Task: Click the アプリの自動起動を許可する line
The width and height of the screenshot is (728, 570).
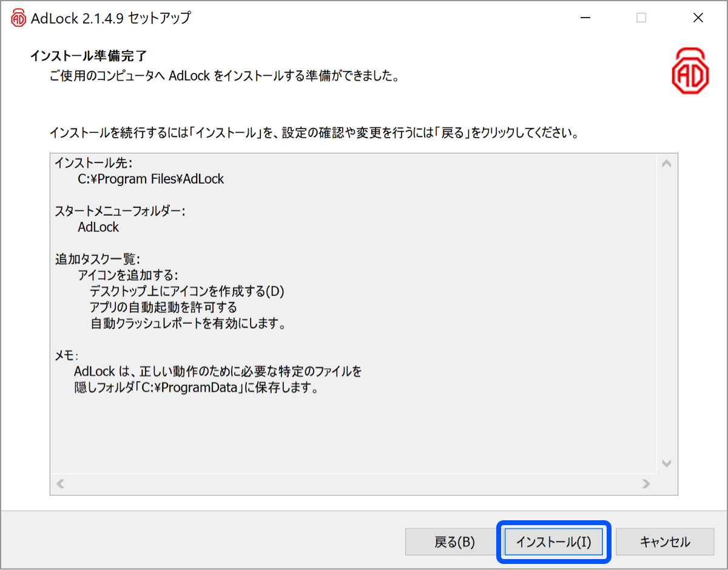Action: click(x=163, y=307)
